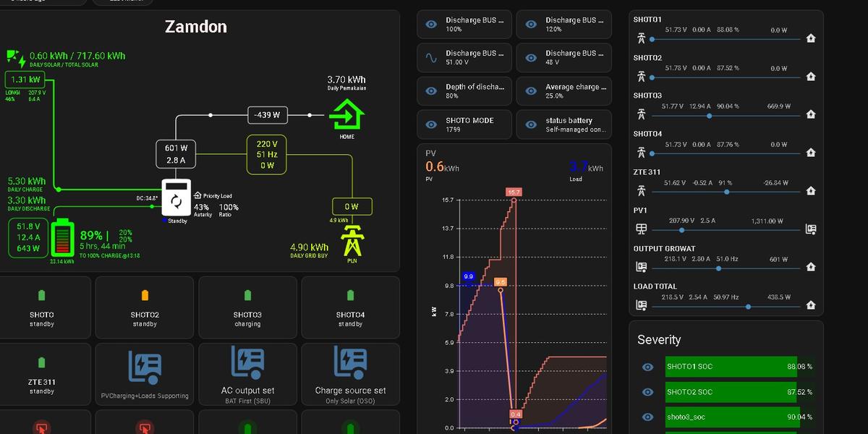This screenshot has width=868, height=434.
Task: Click the shoto3_soc severity bar
Action: pyautogui.click(x=731, y=417)
